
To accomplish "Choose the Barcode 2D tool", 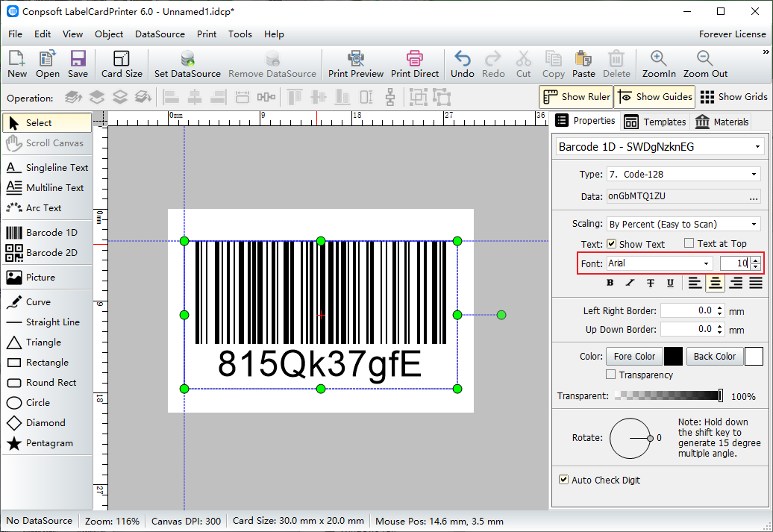I will [47, 253].
